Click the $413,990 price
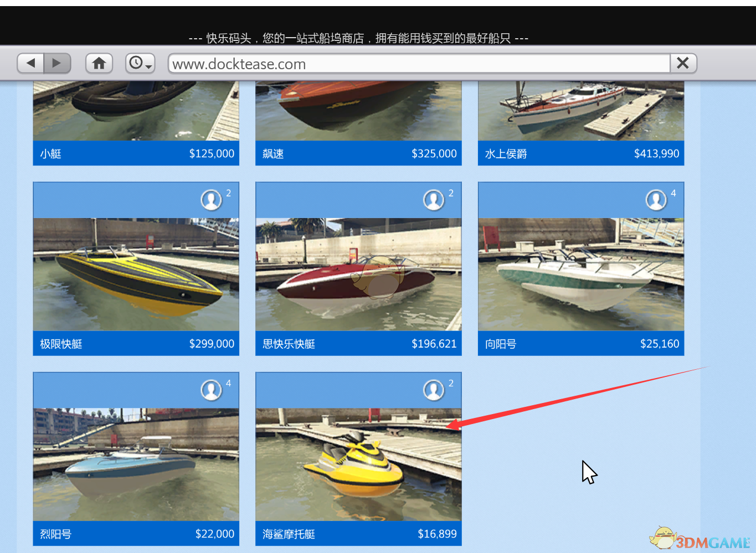 [657, 153]
